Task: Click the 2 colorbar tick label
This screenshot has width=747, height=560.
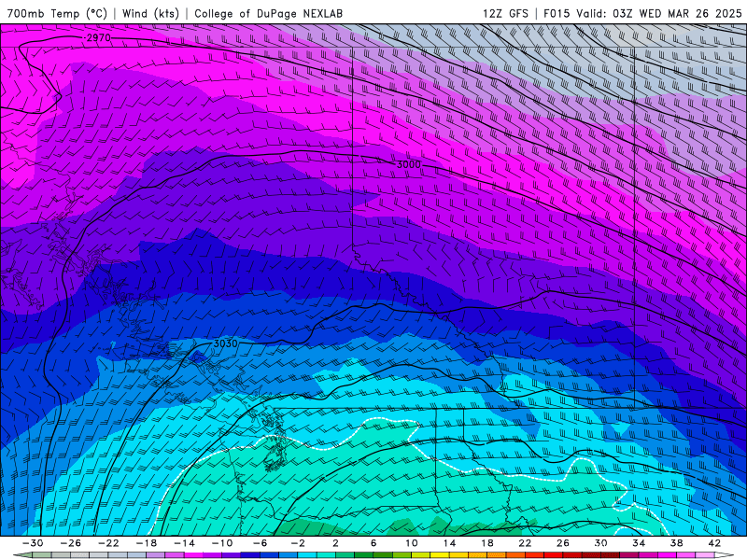Action: [335, 543]
